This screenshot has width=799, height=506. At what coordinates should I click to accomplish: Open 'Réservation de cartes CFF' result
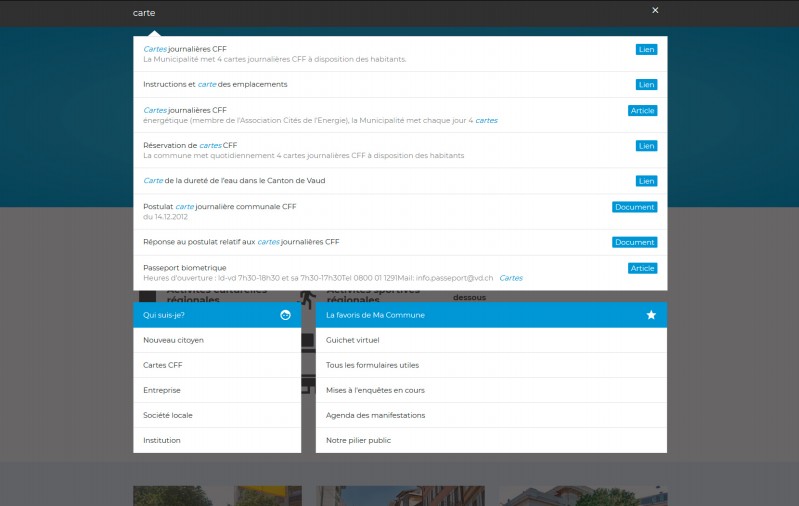coord(190,145)
